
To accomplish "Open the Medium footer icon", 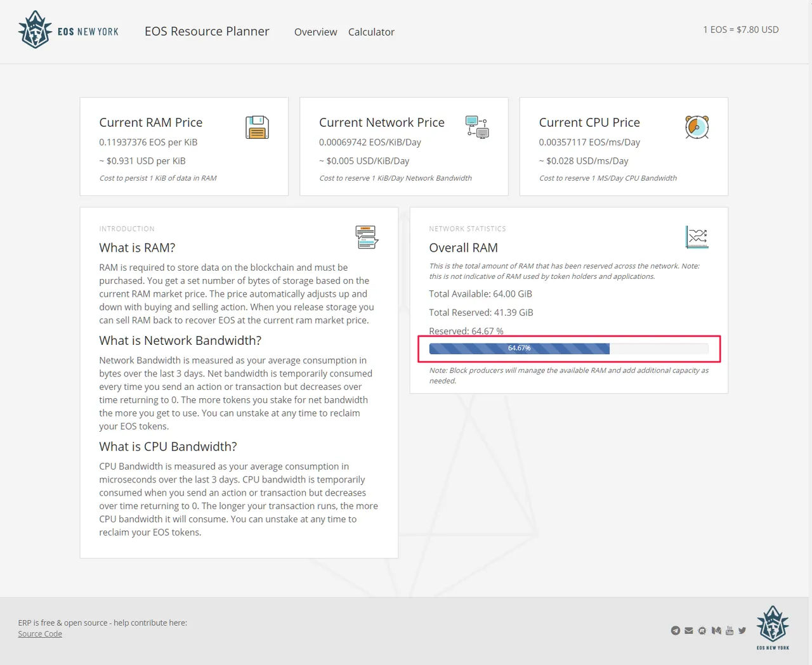I will pos(716,631).
